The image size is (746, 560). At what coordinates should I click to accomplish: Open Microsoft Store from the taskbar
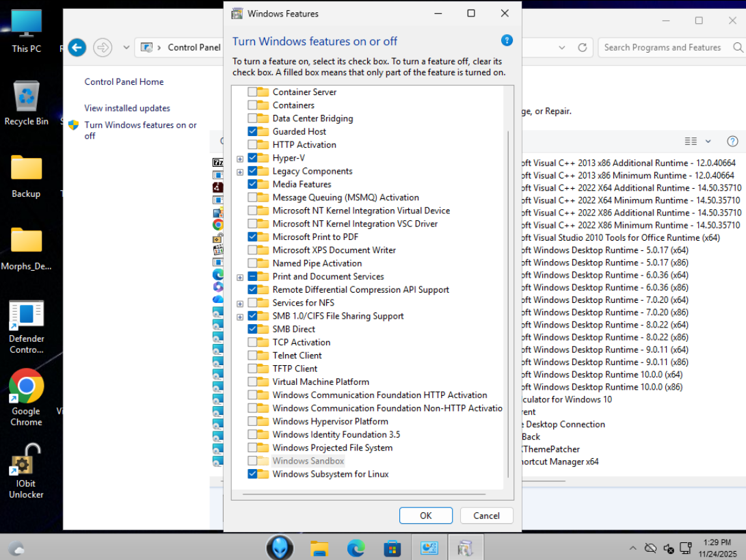(x=392, y=548)
